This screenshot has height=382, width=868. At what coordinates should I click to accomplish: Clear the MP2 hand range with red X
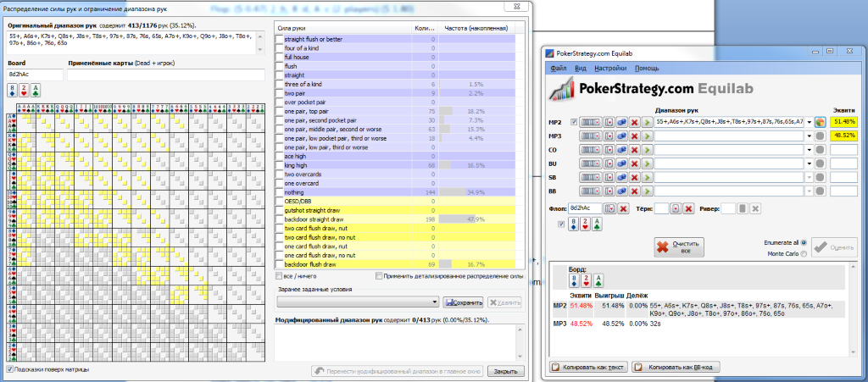tap(634, 122)
